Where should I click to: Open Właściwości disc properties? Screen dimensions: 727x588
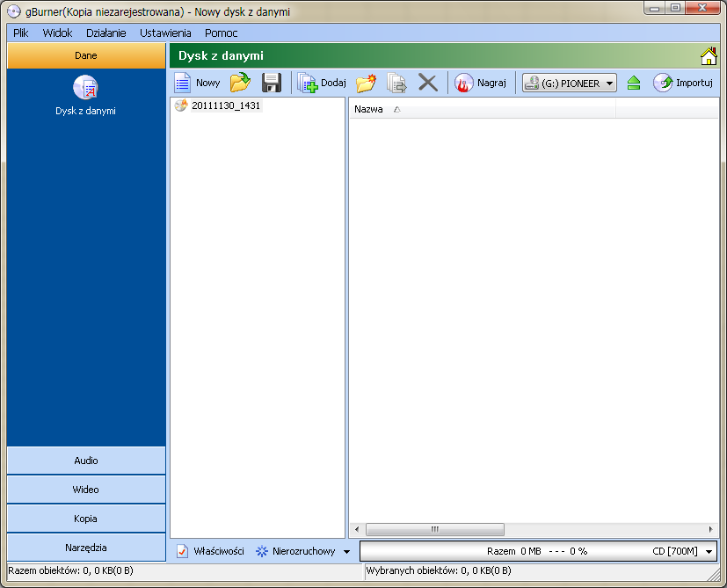(x=210, y=551)
